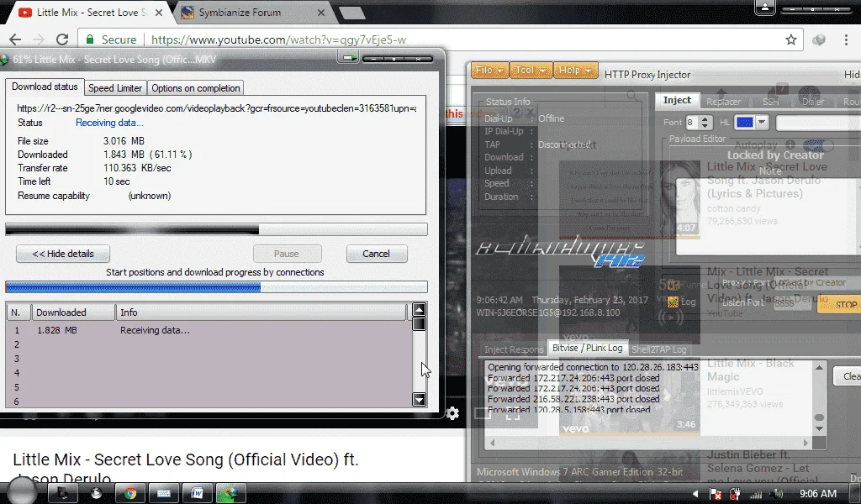Click the N. column header
This screenshot has width=861, height=504.
pyautogui.click(x=18, y=312)
